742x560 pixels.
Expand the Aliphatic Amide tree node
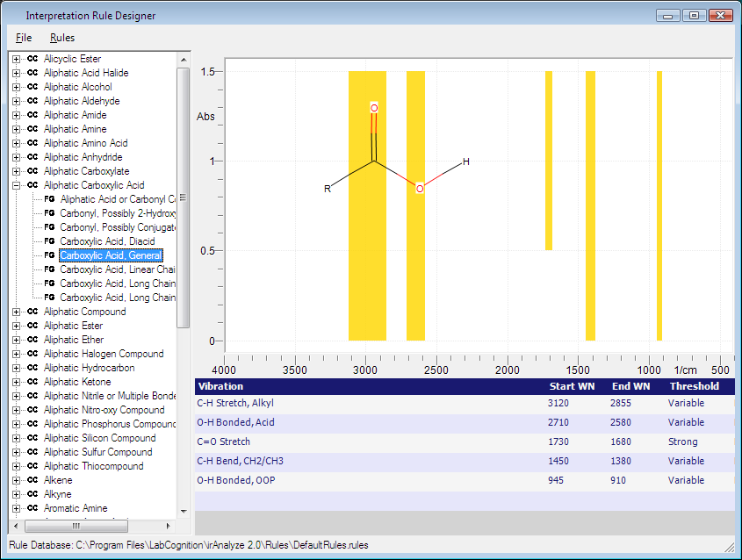coord(17,115)
